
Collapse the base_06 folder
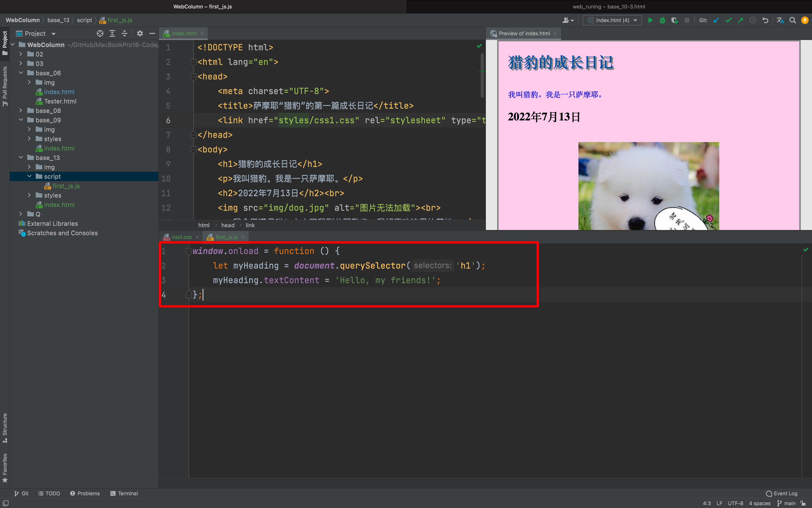click(x=21, y=73)
